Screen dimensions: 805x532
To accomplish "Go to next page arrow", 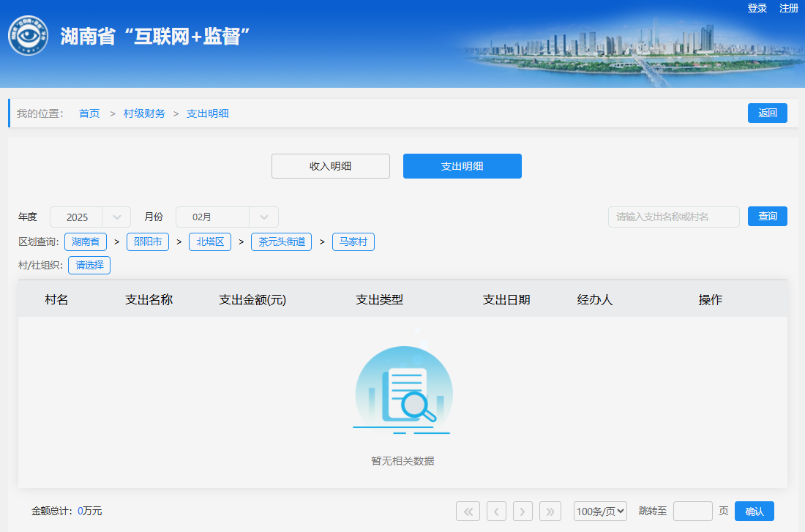I will tap(523, 511).
